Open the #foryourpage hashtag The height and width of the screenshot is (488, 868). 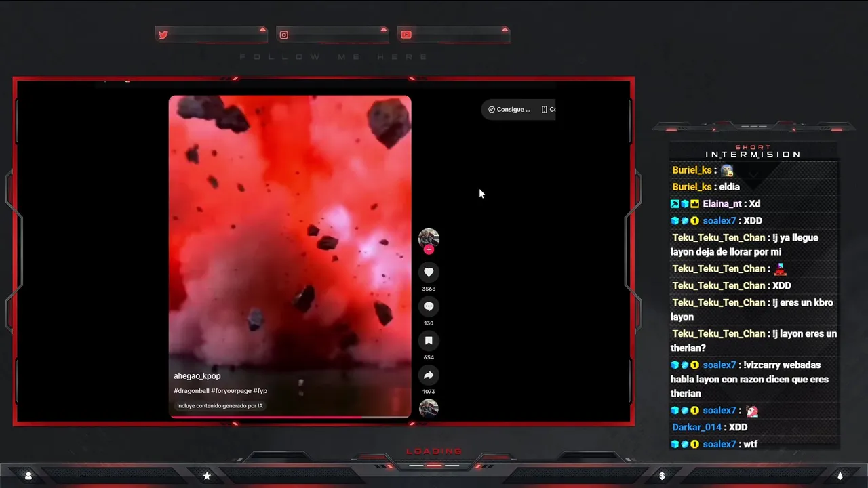click(x=231, y=391)
